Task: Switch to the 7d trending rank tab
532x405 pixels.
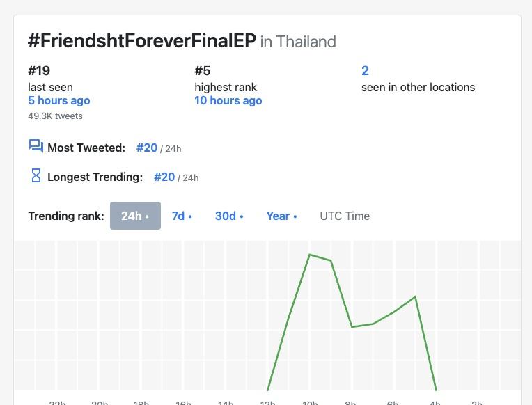Action: pyautogui.click(x=181, y=216)
